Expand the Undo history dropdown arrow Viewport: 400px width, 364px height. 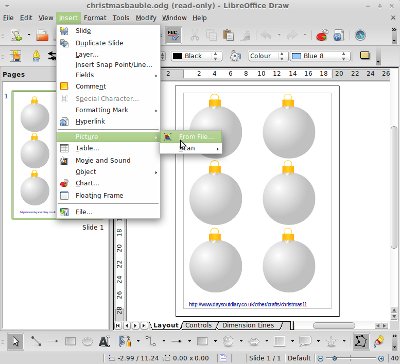pyautogui.click(x=279, y=35)
